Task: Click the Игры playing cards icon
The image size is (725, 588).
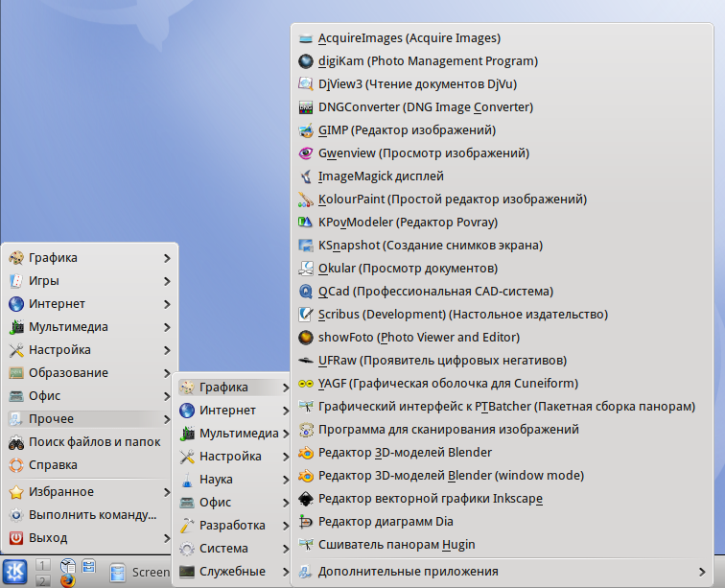Action: click(x=16, y=281)
